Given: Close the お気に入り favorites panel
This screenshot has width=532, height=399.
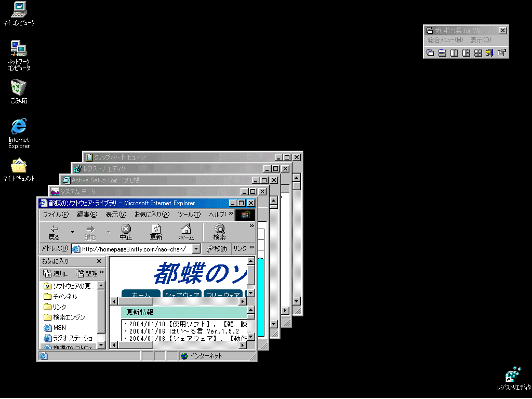Looking at the screenshot, I should point(99,261).
